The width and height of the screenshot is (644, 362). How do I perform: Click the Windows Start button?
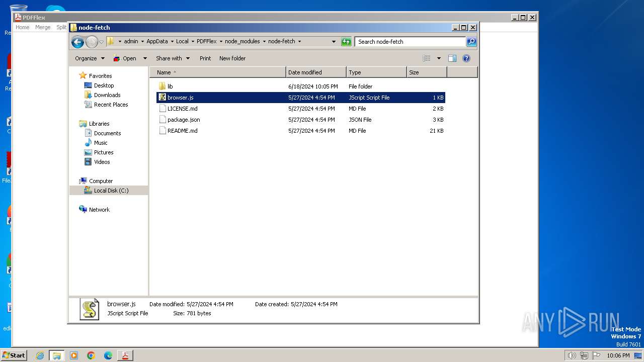(x=14, y=355)
